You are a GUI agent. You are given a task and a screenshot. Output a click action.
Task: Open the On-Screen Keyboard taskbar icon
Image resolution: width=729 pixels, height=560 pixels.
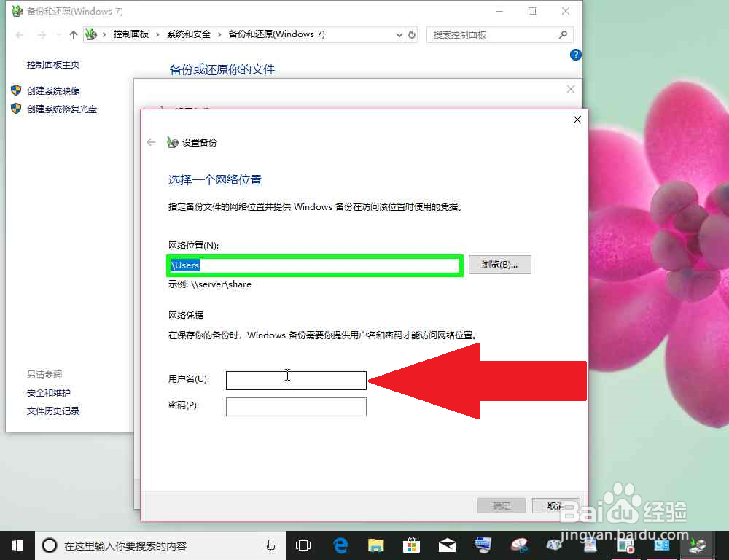tap(483, 545)
